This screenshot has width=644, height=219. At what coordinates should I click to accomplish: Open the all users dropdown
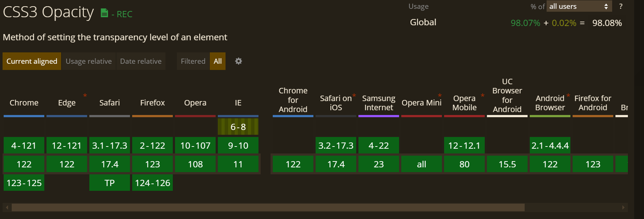579,6
